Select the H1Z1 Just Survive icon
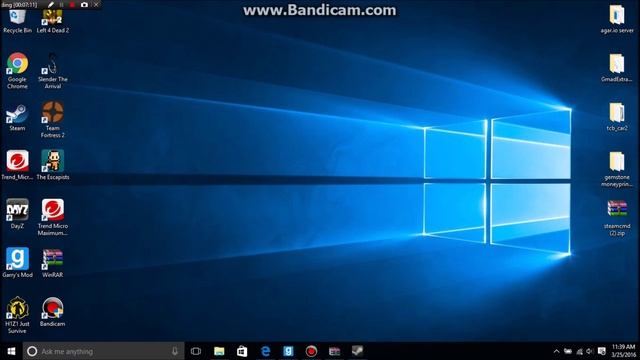640x360 pixels. [17, 315]
